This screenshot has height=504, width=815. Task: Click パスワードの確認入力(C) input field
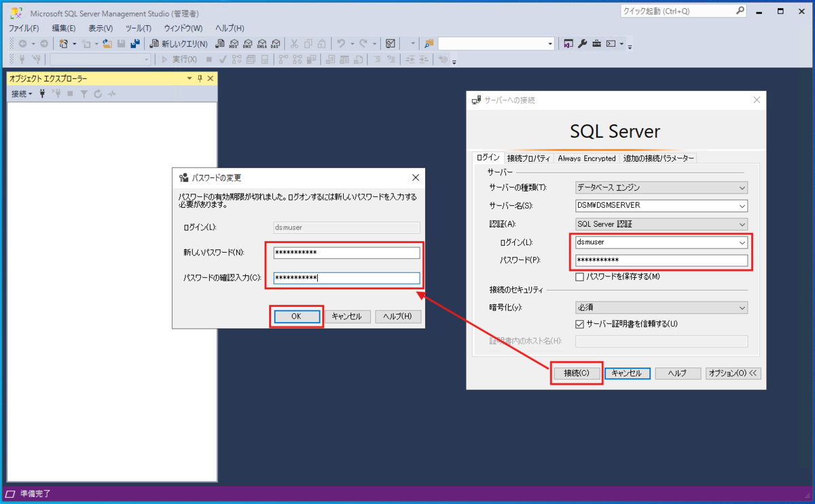pos(347,278)
